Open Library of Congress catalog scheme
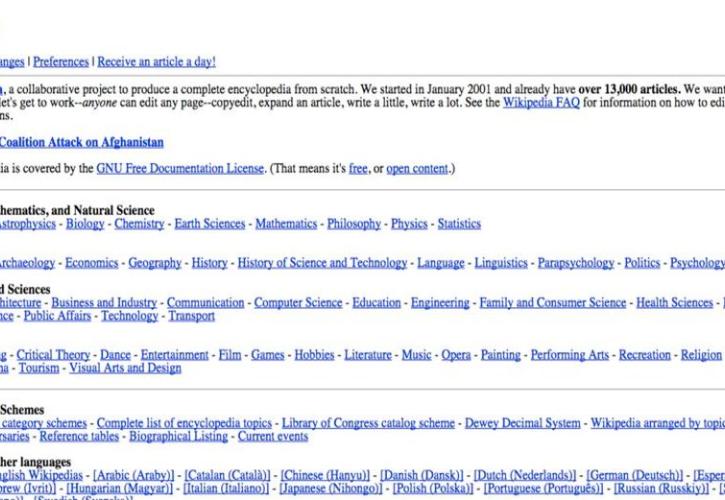The image size is (725, 500). 368,423
